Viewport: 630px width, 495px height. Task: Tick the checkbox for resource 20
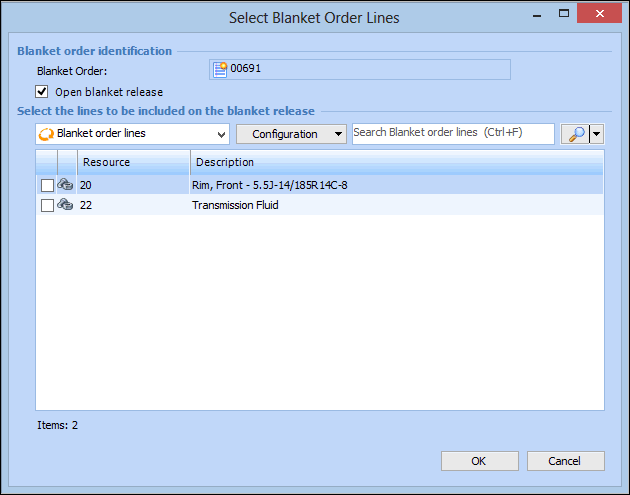click(47, 185)
